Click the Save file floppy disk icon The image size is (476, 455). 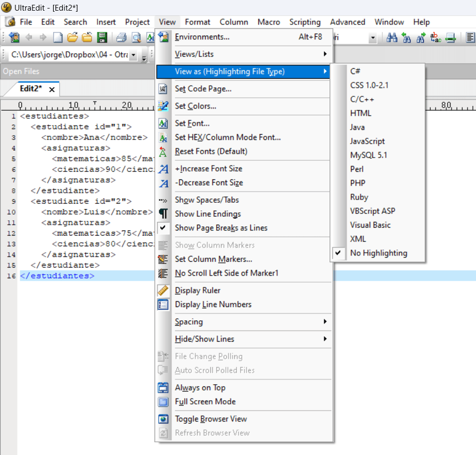coord(102,37)
